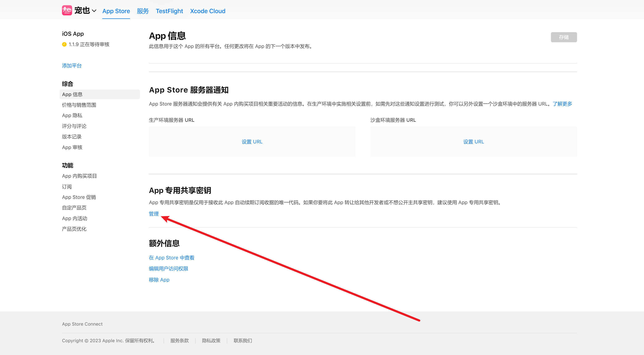Screen dimensions: 644x355
Task: Open version 1.1.9 正在等待审核
Action: point(89,45)
